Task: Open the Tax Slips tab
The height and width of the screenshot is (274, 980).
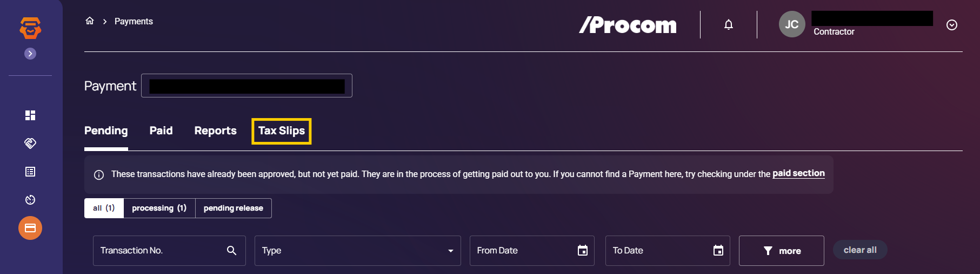Action: 282,131
